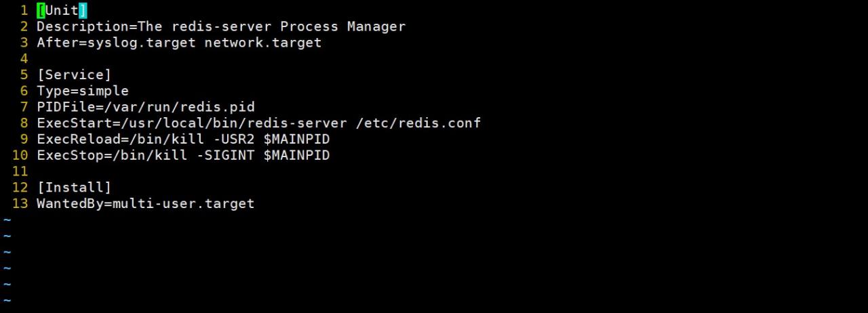Click the ExecReload directive

pyautogui.click(x=78, y=140)
